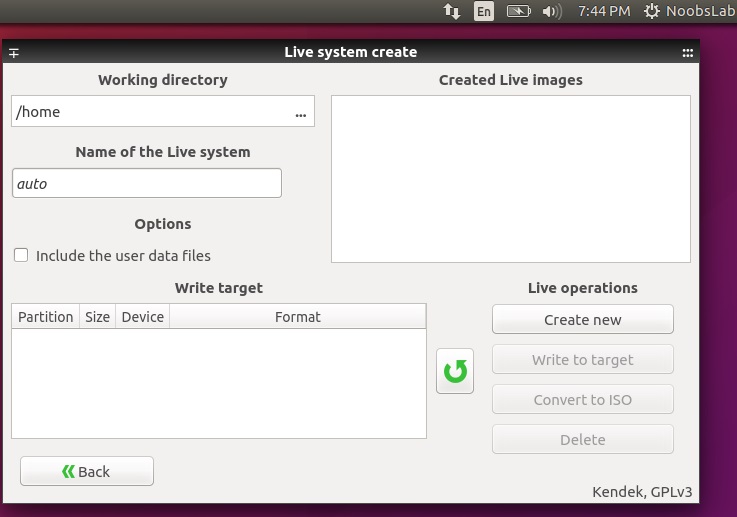Click inside the Created Live images list

pyautogui.click(x=510, y=179)
